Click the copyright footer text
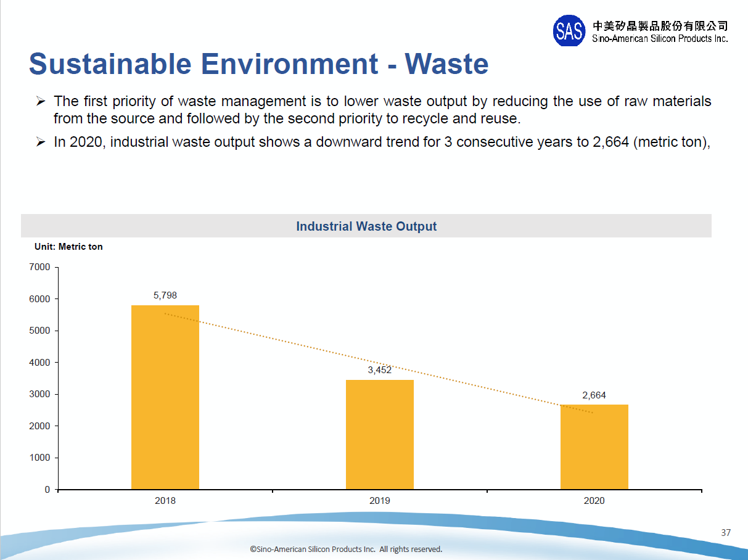This screenshot has width=748, height=560. [345, 549]
